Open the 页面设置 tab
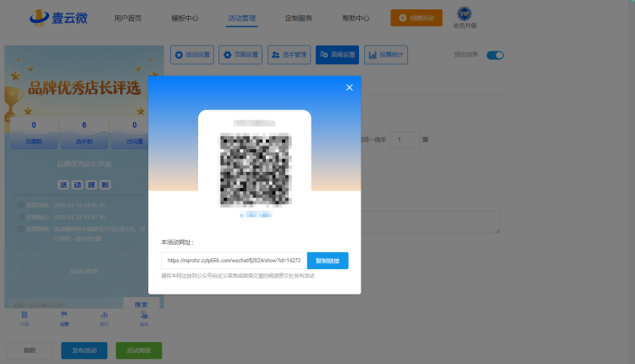Screen dimensions: 635x364 pyautogui.click(x=240, y=55)
